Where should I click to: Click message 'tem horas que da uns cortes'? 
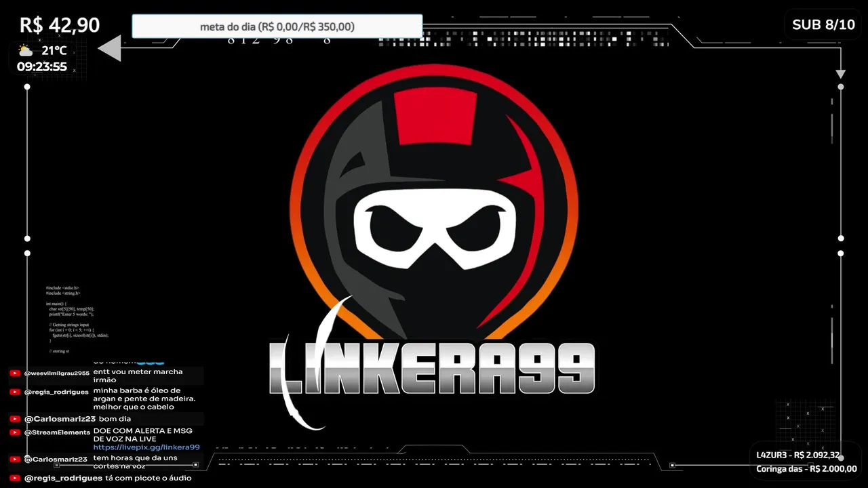click(136, 462)
